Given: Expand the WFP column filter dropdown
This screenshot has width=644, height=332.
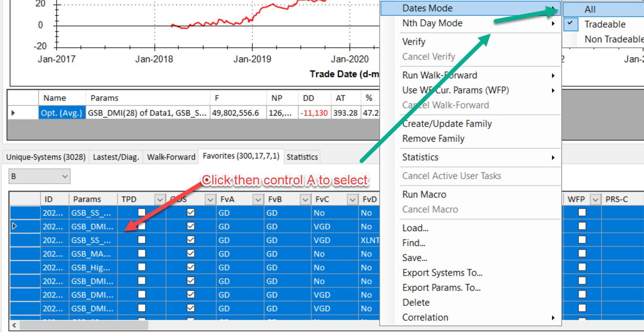Looking at the screenshot, I should [595, 200].
